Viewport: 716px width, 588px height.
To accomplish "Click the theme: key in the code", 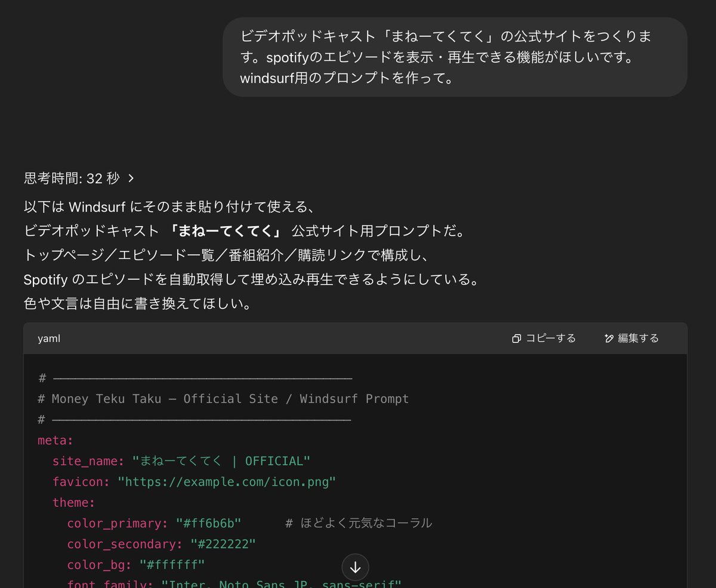I will point(74,502).
